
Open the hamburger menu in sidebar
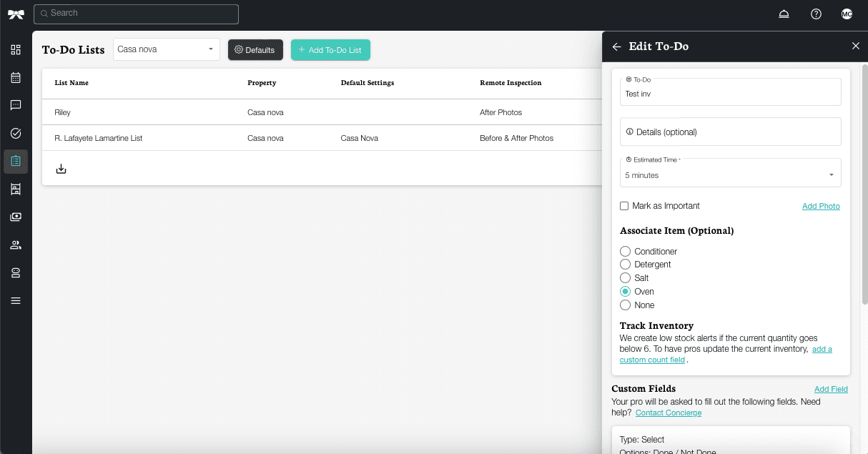[16, 300]
